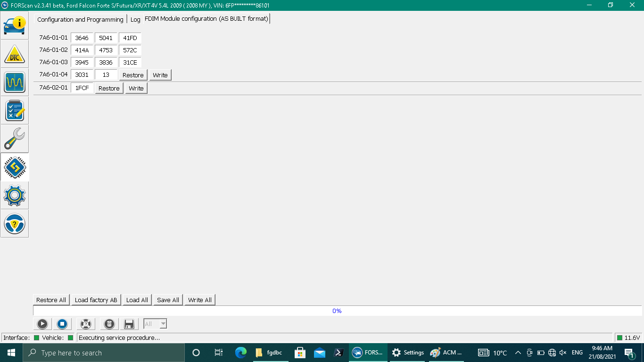Switch to Configuration and Programming tab

pyautogui.click(x=80, y=19)
